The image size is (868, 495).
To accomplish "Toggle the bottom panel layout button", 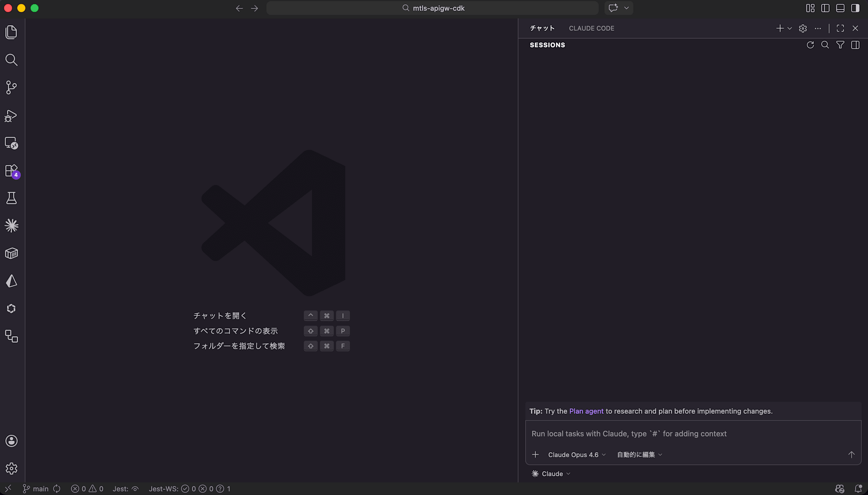I will 840,8.
